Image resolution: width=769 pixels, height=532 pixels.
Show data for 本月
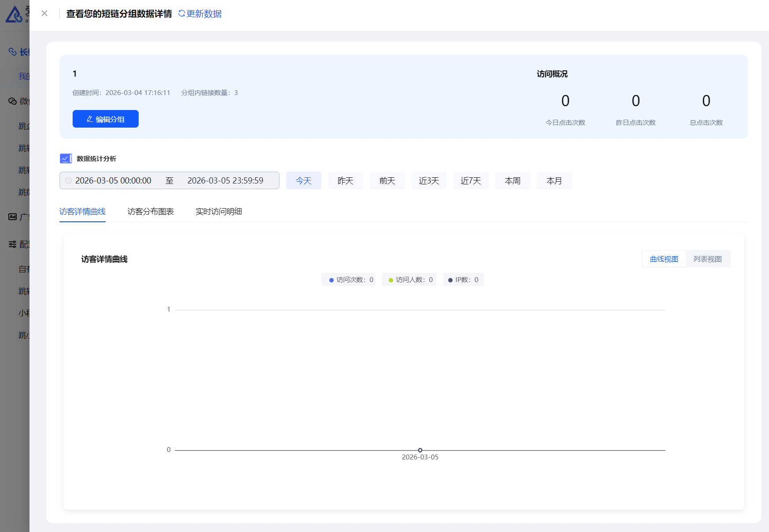554,180
